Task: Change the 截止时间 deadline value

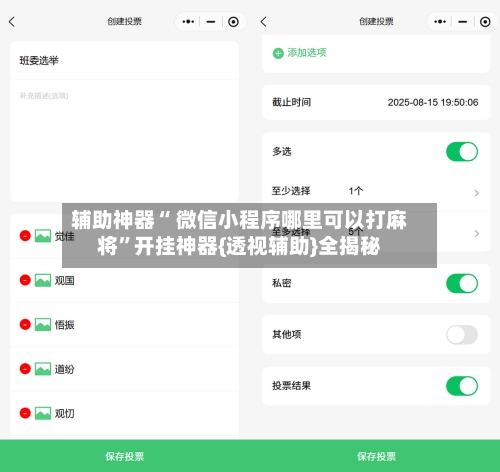Action: point(433,102)
